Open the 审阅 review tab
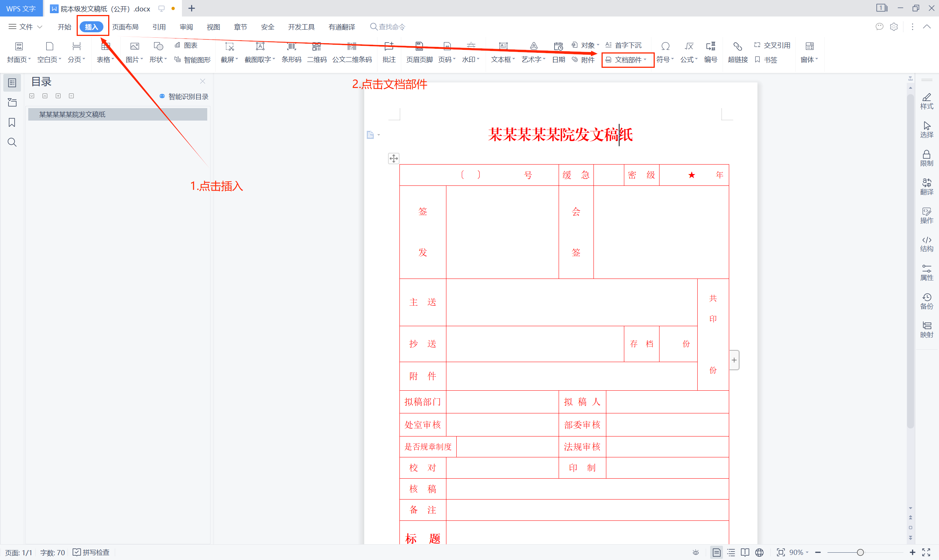The width and height of the screenshot is (939, 560). tap(186, 27)
